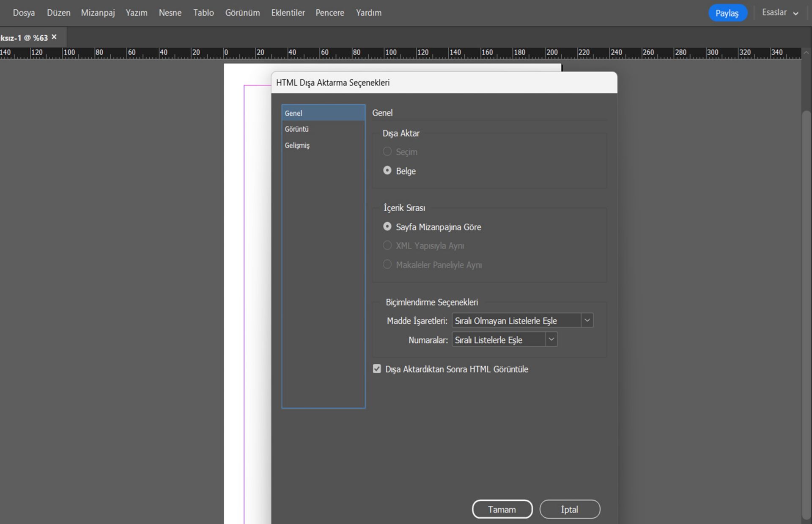812x524 pixels.
Task: Expand the Numaralar dropdown arrow
Action: [x=551, y=339]
